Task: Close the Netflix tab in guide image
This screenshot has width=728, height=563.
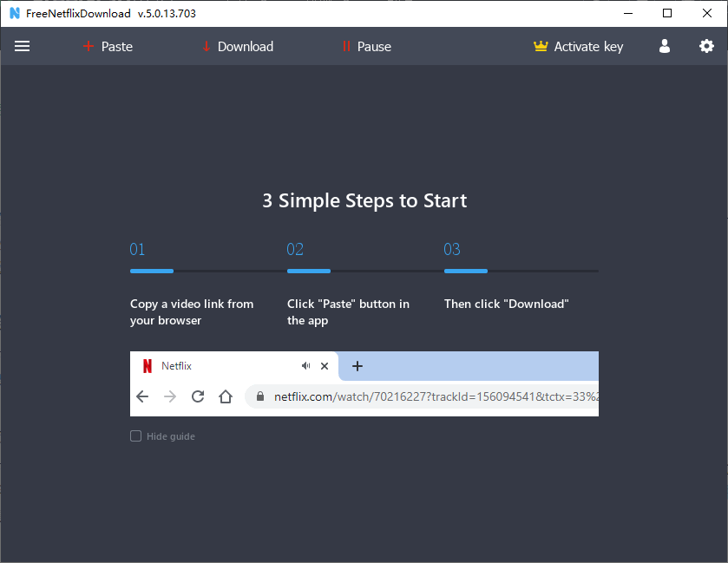Action: click(x=325, y=366)
